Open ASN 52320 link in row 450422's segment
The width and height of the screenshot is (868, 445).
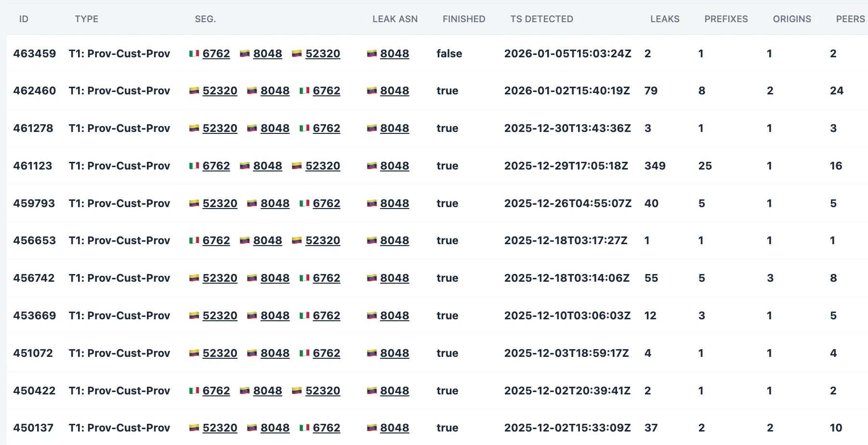(x=324, y=391)
